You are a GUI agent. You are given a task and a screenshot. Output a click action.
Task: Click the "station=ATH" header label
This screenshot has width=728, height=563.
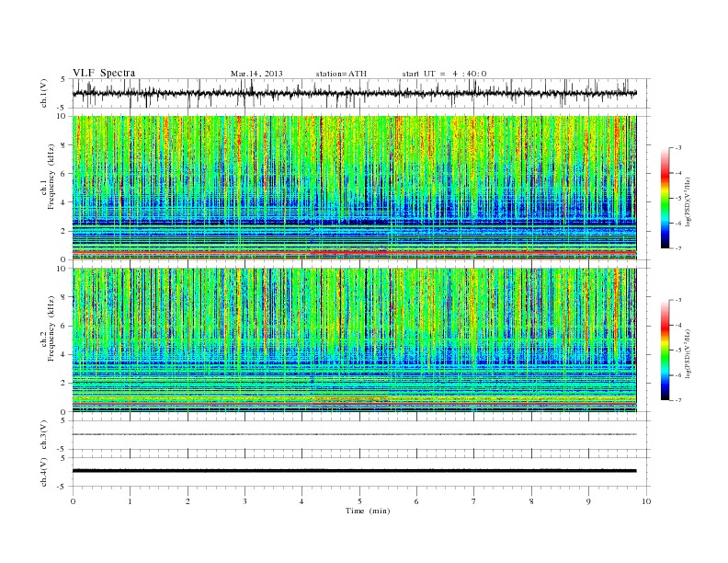coord(341,74)
